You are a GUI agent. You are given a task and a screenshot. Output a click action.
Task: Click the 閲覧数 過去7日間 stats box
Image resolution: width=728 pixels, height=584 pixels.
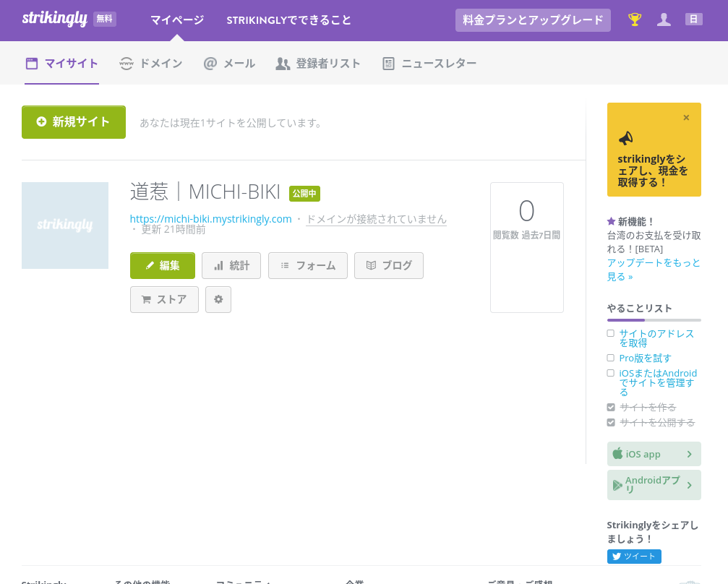pos(527,247)
